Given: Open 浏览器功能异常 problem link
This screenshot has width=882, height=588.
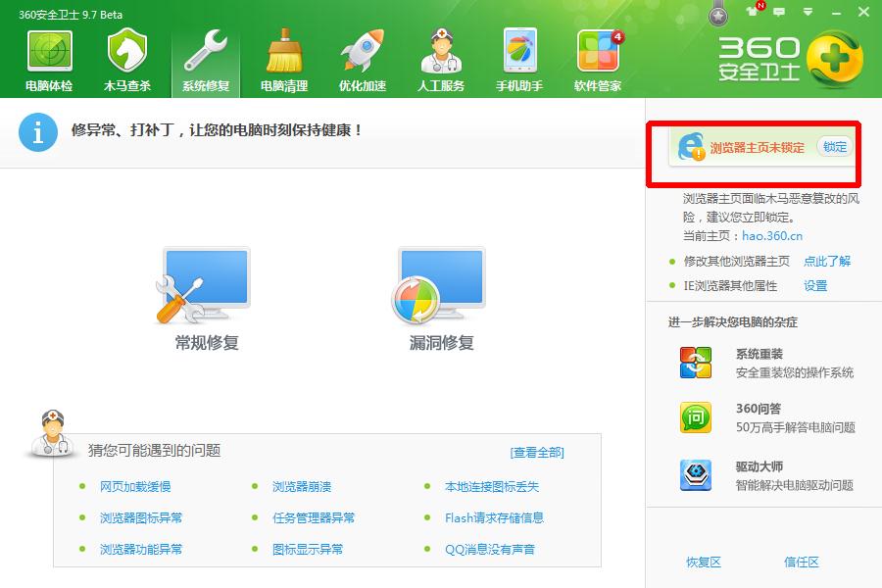Looking at the screenshot, I should [140, 549].
